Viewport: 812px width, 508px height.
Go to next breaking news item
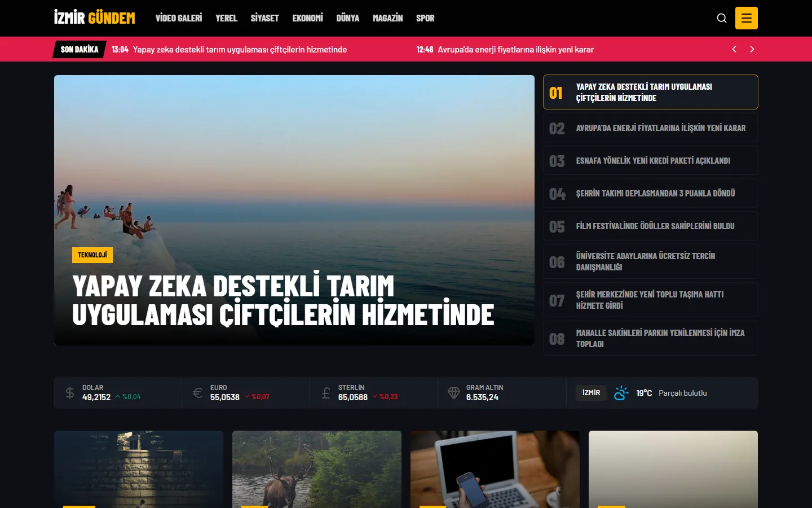[752, 49]
